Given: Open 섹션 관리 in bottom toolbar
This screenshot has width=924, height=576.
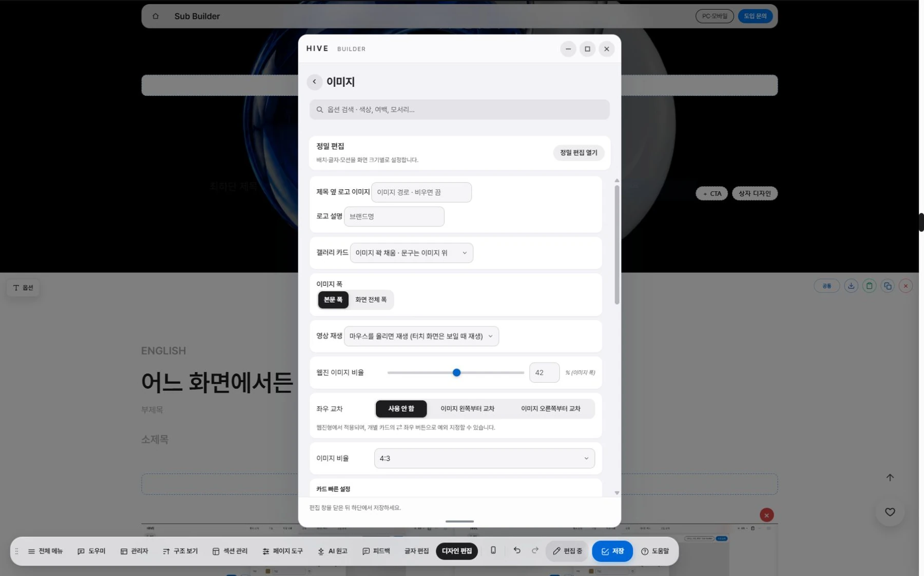Looking at the screenshot, I should [x=230, y=551].
